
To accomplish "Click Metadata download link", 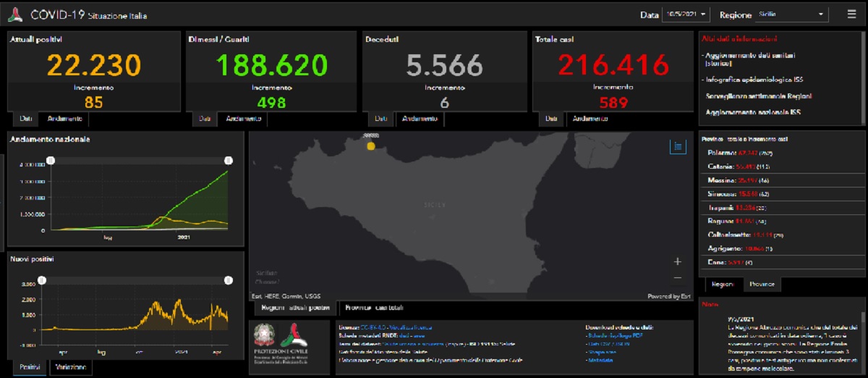I will click(x=600, y=359).
